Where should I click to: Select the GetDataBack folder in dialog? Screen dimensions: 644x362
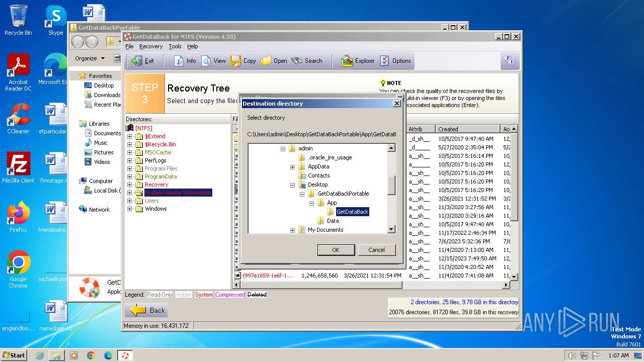pos(352,212)
